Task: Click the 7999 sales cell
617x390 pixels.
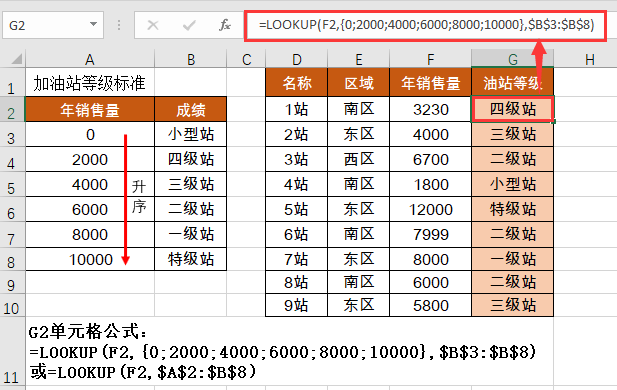Action: click(x=430, y=235)
